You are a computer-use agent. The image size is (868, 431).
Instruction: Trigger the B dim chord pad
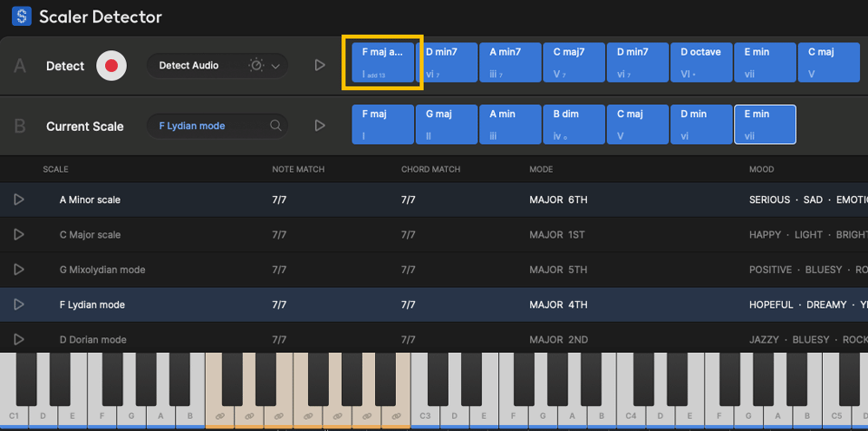[x=574, y=124]
